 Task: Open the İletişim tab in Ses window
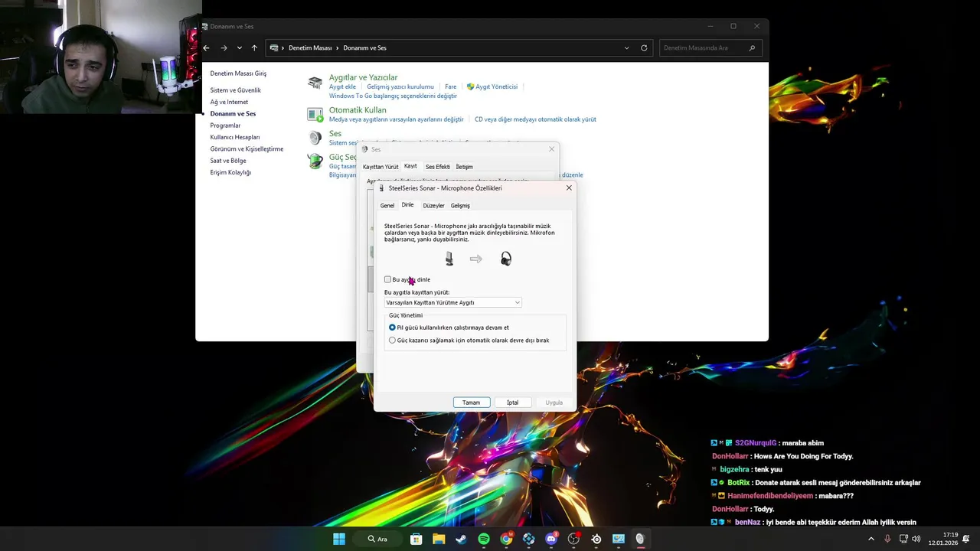click(x=464, y=167)
